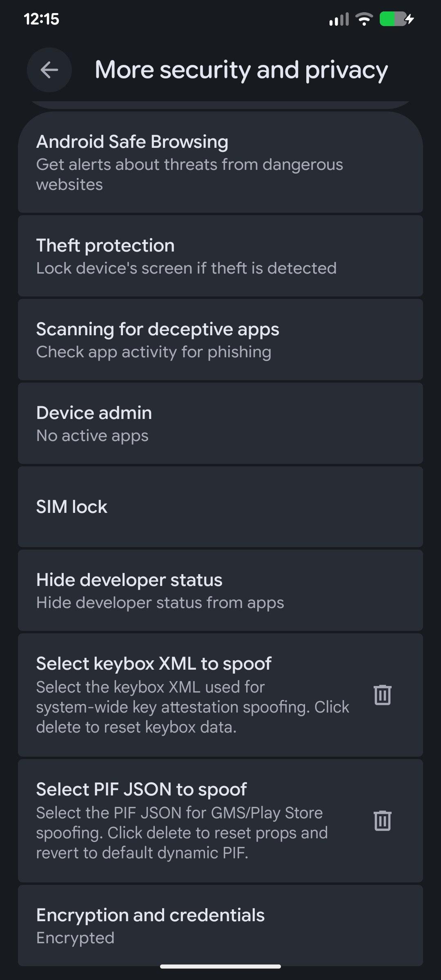Open Android Safe Browsing settings

[220, 163]
